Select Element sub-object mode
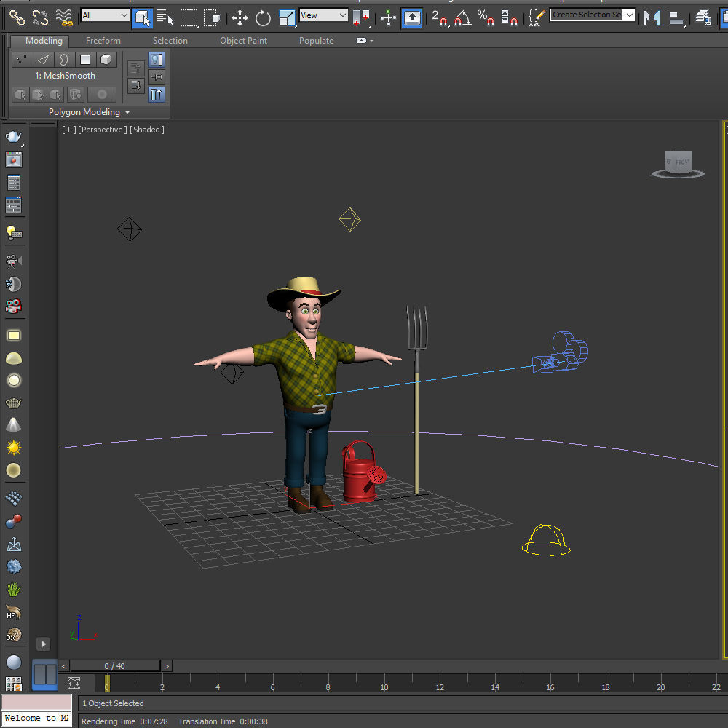The height and width of the screenshot is (728, 728). 106,60
